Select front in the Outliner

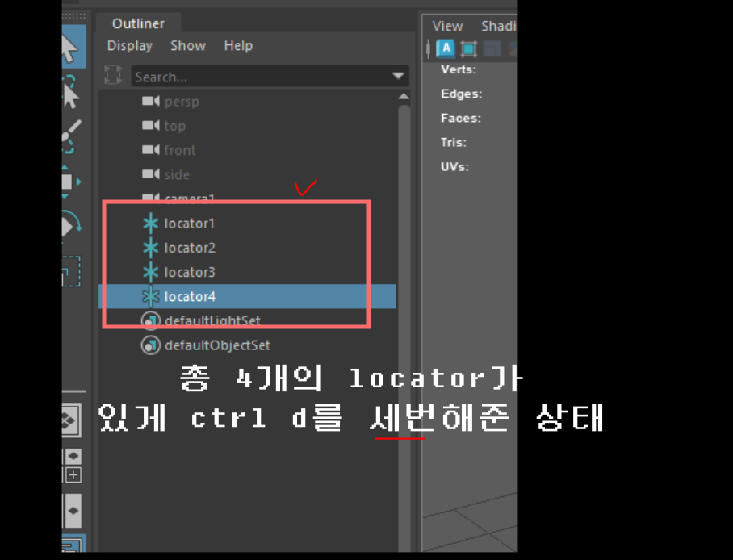(179, 150)
